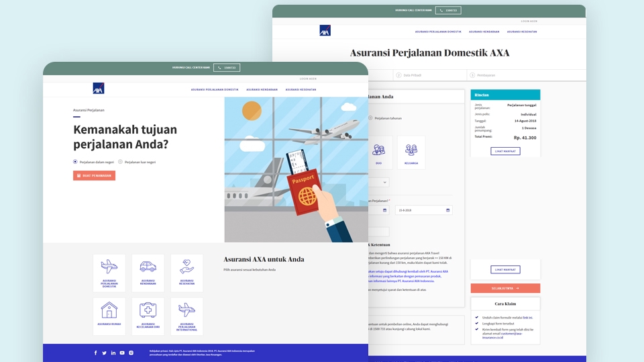Click 'Asuransi Perjalanan Domestik AXA' title
This screenshot has height=362, width=644.
coord(429,52)
